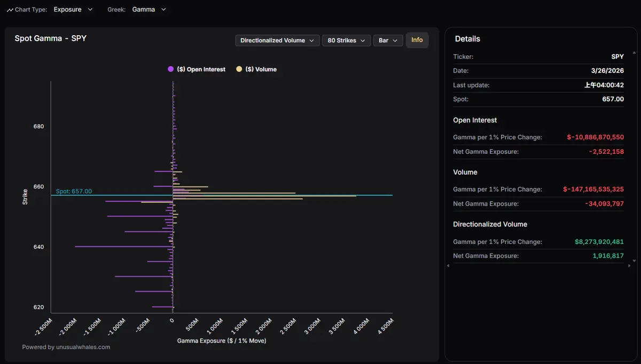Viewport: 641px width, 364px height.
Task: Expand the 80 Strikes dropdown
Action: coord(346,41)
